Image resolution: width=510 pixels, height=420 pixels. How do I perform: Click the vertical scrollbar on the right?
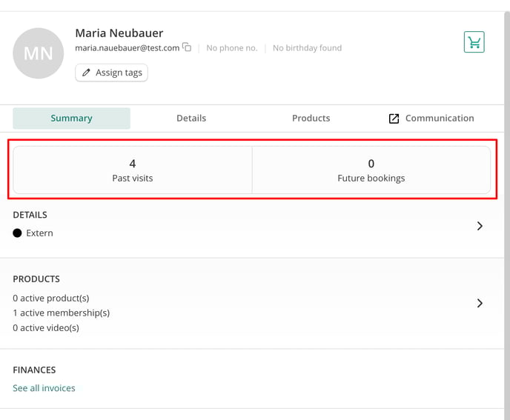(507, 215)
